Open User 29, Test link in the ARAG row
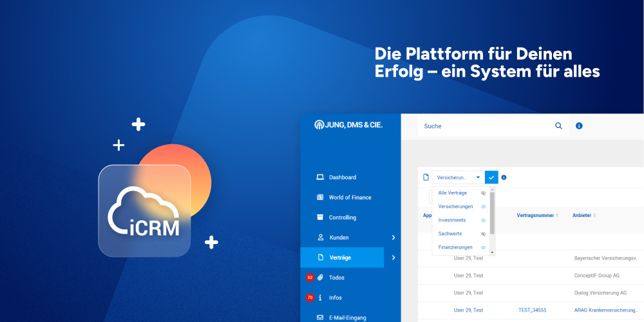 tap(468, 310)
